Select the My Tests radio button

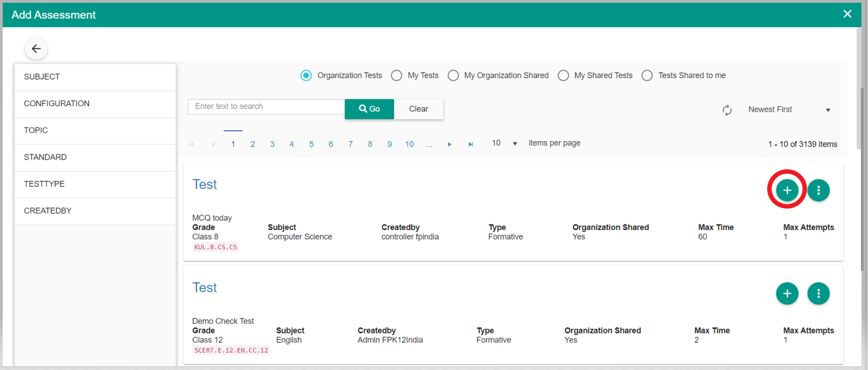pyautogui.click(x=397, y=76)
